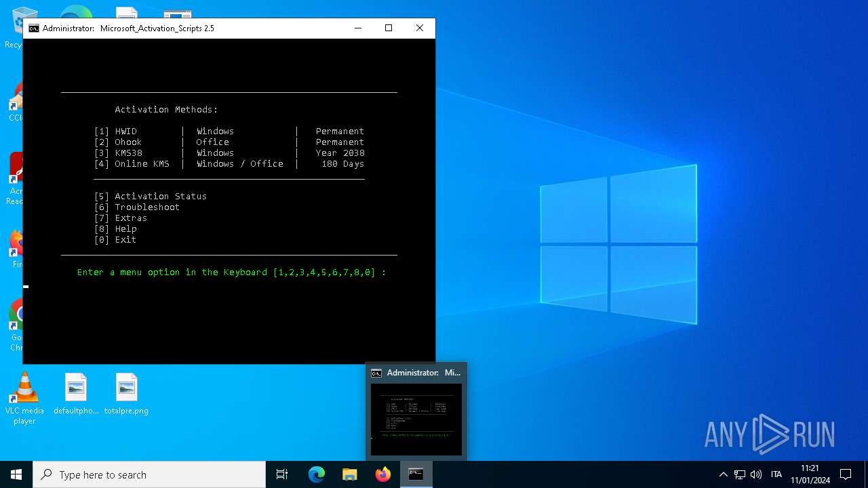Select the VLC media player desktop icon

(24, 399)
